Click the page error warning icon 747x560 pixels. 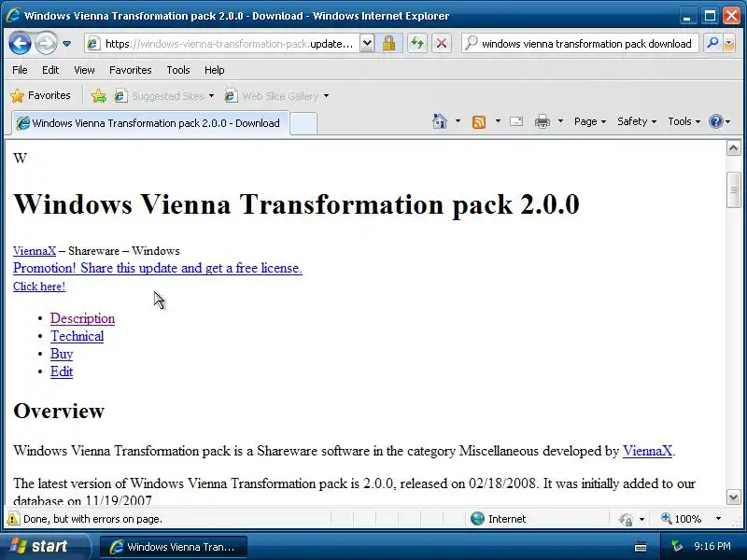[x=13, y=519]
